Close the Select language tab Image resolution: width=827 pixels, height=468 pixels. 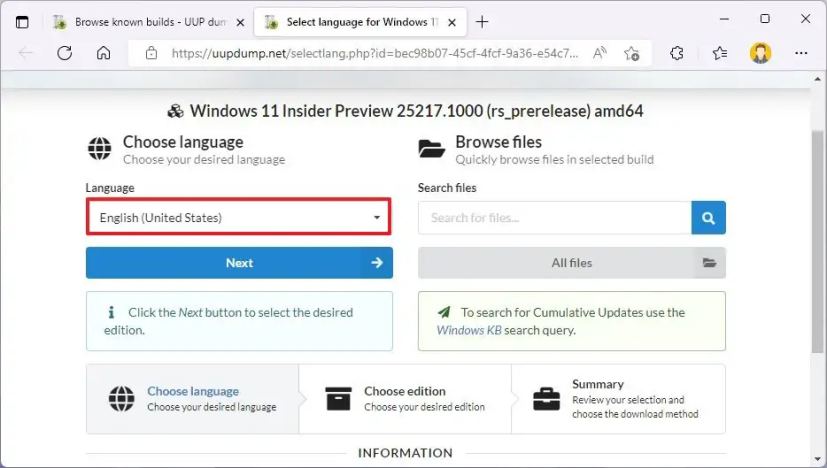[452, 23]
